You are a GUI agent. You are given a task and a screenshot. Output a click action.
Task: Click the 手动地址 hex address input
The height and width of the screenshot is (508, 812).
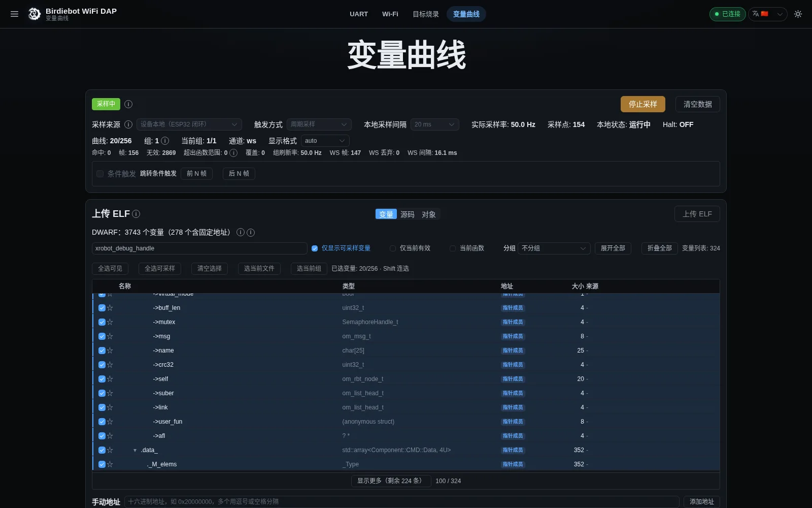pyautogui.click(x=402, y=502)
